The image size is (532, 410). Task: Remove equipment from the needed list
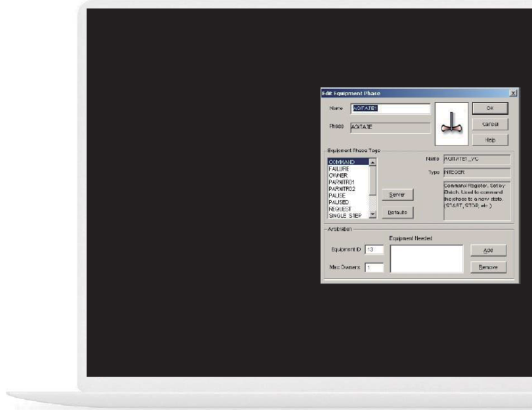click(488, 267)
